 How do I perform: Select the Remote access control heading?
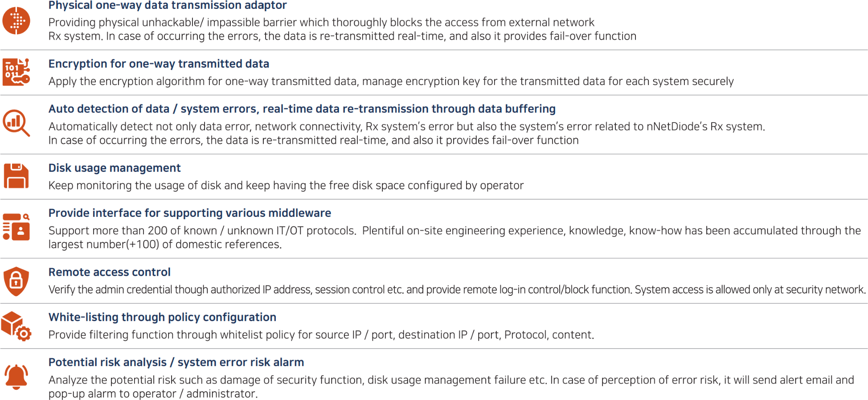pyautogui.click(x=110, y=272)
